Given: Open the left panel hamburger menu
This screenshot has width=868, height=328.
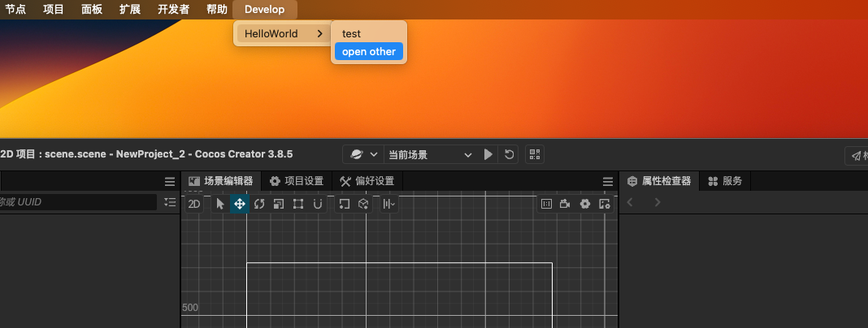Looking at the screenshot, I should (170, 182).
